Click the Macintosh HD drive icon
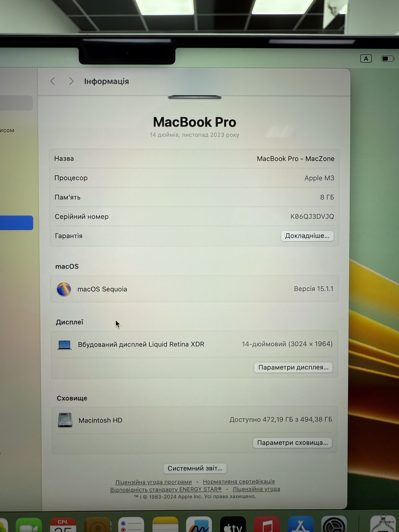Viewport: 399px width, 532px height. point(65,420)
